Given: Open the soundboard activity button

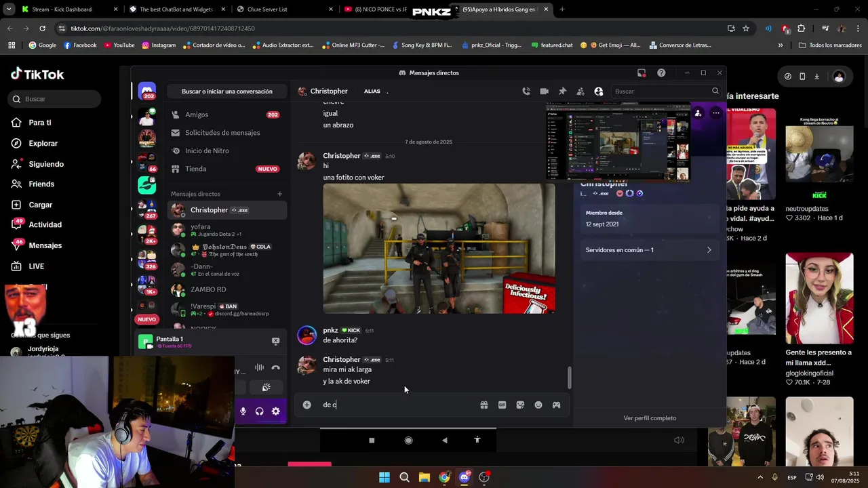Looking at the screenshot, I should point(267,388).
